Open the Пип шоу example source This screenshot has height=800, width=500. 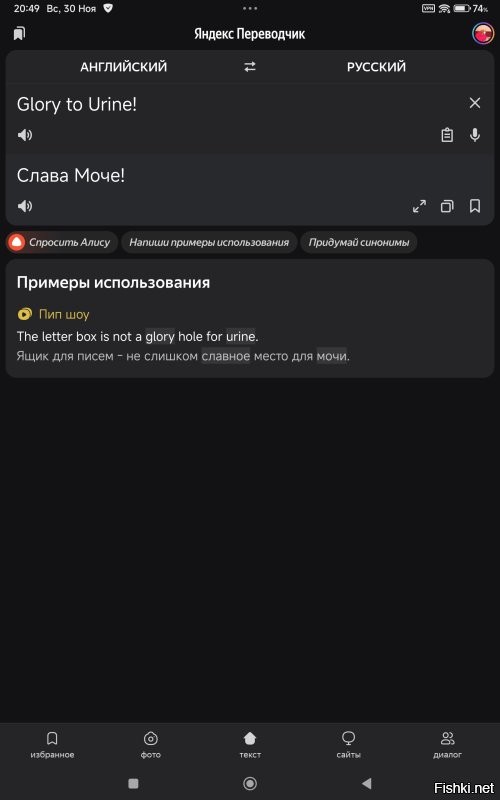53,314
